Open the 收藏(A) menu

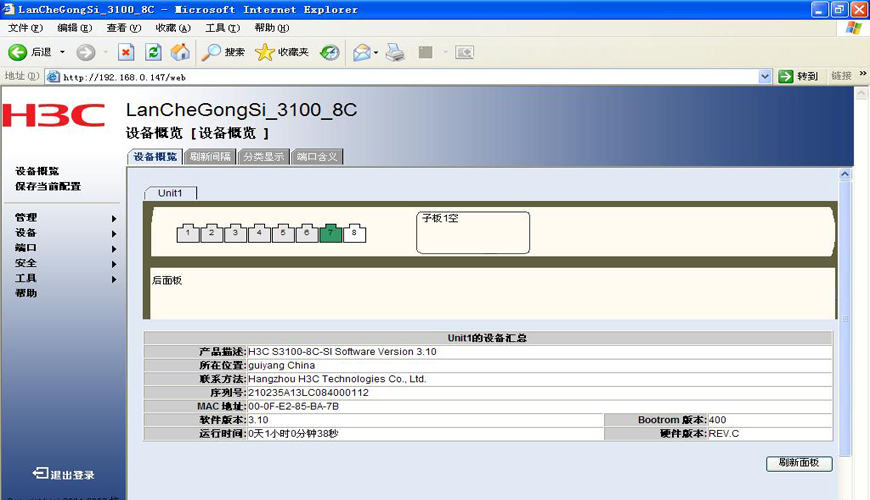click(173, 28)
